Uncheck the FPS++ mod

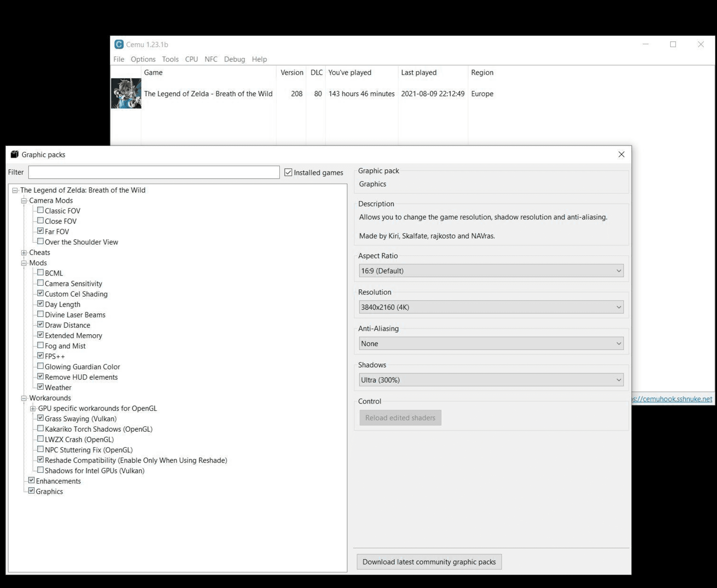point(40,356)
